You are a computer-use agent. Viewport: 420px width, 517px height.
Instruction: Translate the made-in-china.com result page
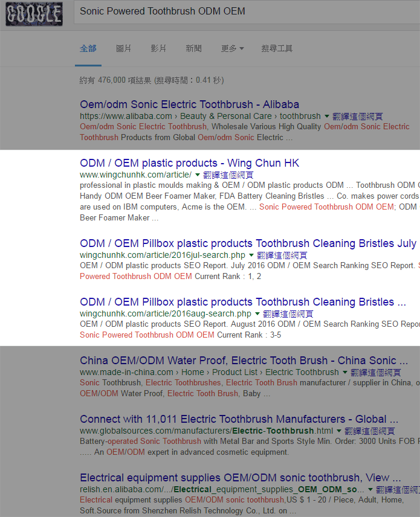pos(376,373)
